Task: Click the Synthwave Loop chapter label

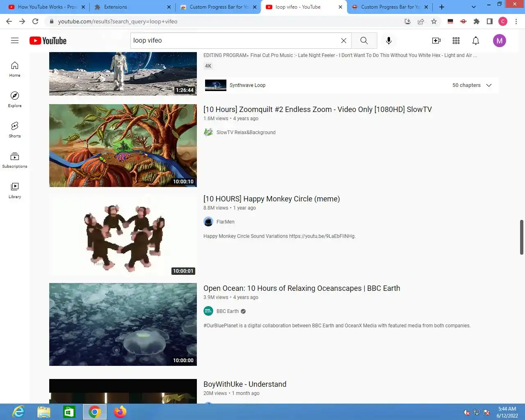Action: click(x=248, y=85)
